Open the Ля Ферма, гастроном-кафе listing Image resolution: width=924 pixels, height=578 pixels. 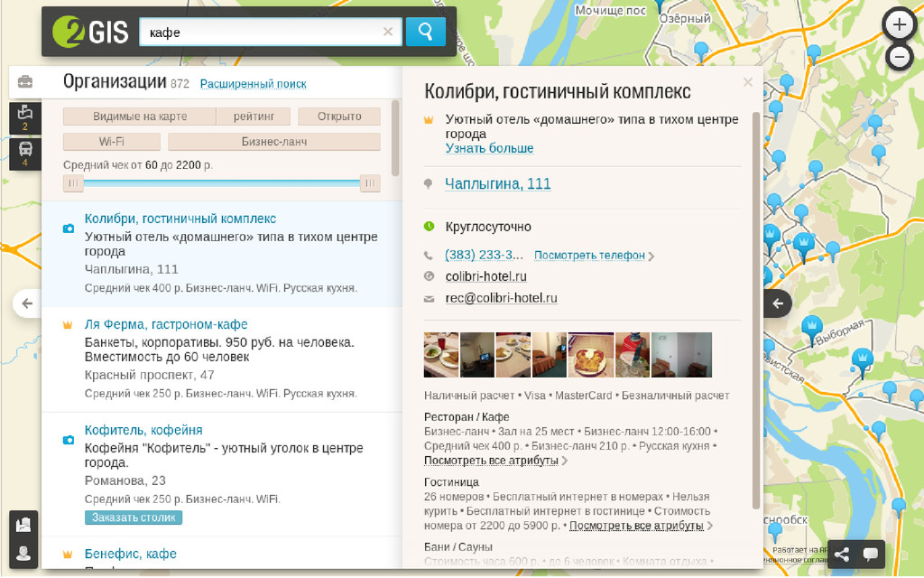[x=166, y=324]
